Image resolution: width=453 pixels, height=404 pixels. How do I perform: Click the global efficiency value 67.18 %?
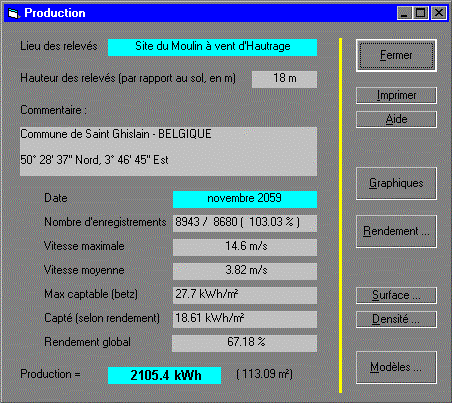(245, 343)
